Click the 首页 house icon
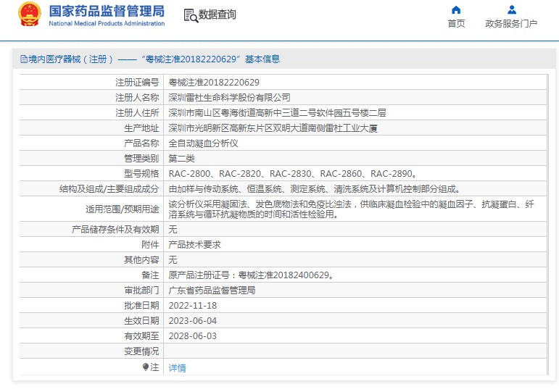Image resolution: width=559 pixels, height=392 pixels. pos(456,10)
